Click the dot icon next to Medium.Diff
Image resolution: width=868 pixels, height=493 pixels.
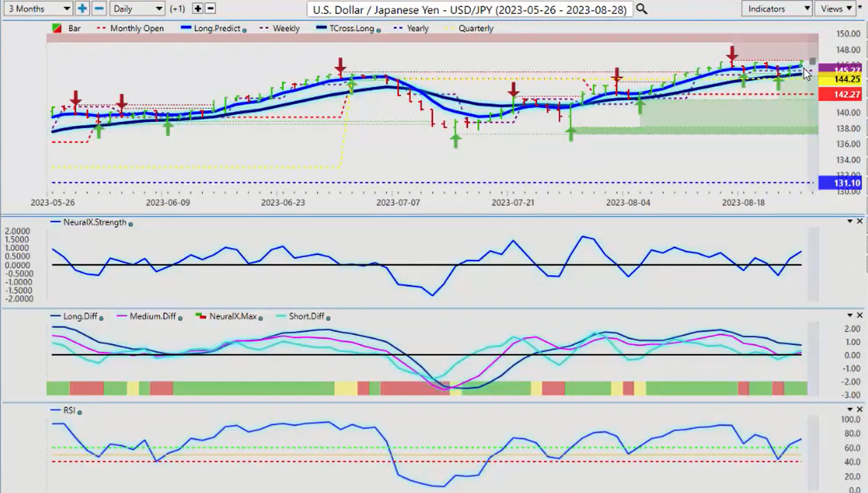[x=180, y=317]
